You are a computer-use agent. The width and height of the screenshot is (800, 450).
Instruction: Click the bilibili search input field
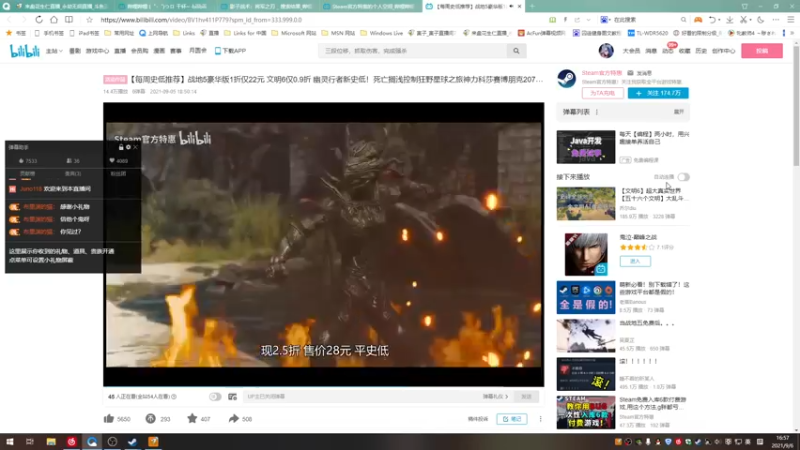(x=413, y=51)
